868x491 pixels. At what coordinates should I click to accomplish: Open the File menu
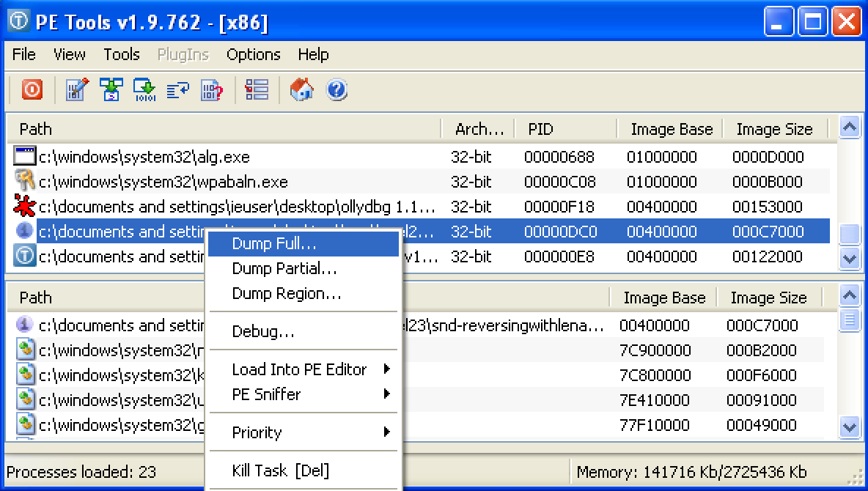pos(23,54)
